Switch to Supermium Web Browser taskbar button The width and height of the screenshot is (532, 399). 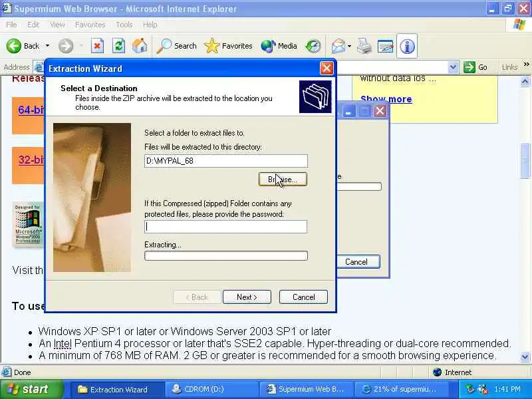[x=305, y=390]
